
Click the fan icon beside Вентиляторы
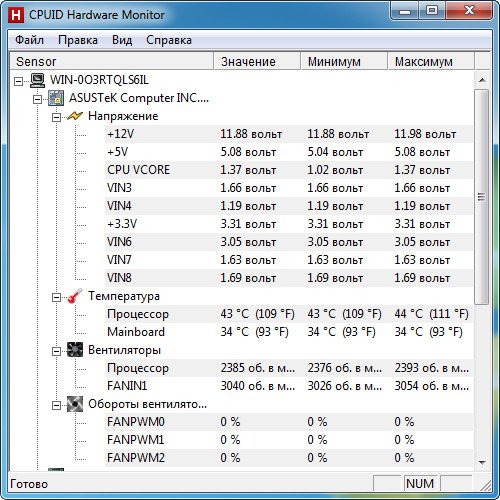(x=75, y=350)
